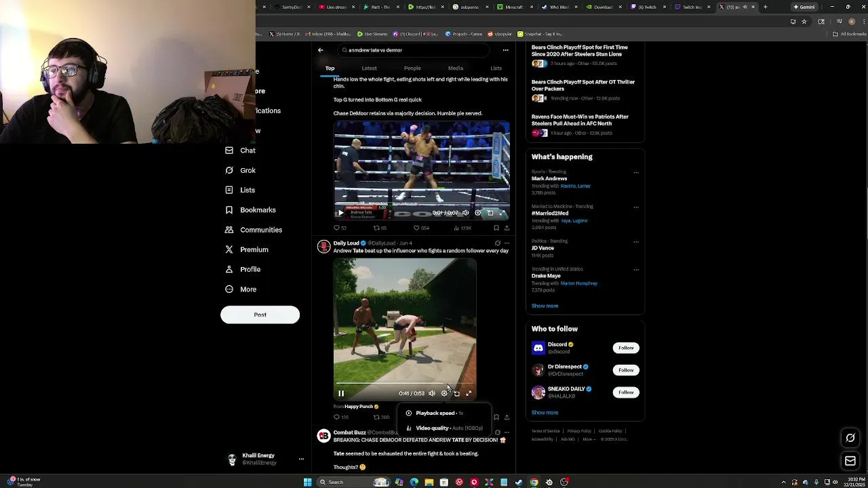The width and height of the screenshot is (868, 488).
Task: Open Communities in the X sidebar
Action: pyautogui.click(x=253, y=230)
